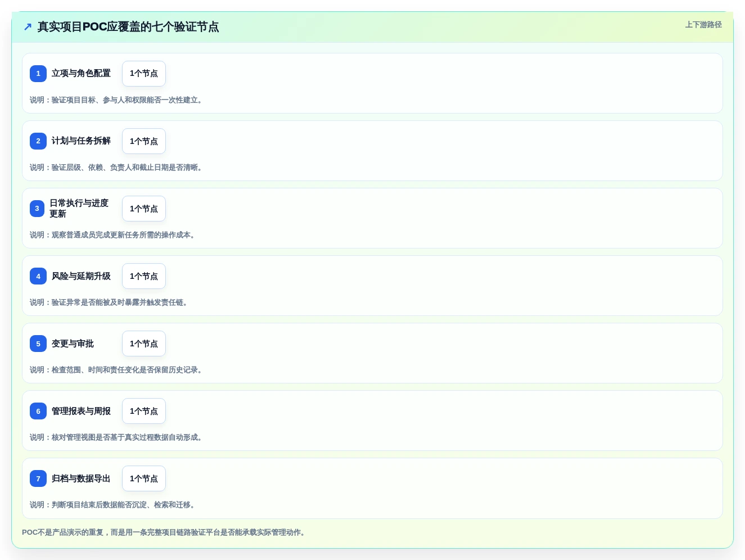The height and width of the screenshot is (560, 745).
Task: Click the number 2 badge for 计划与任务拆解
Action: (38, 141)
